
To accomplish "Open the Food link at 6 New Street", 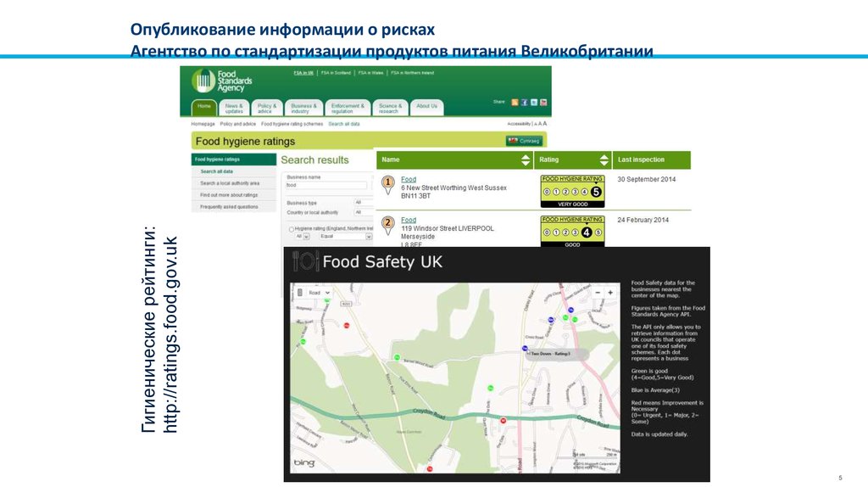I will (409, 180).
